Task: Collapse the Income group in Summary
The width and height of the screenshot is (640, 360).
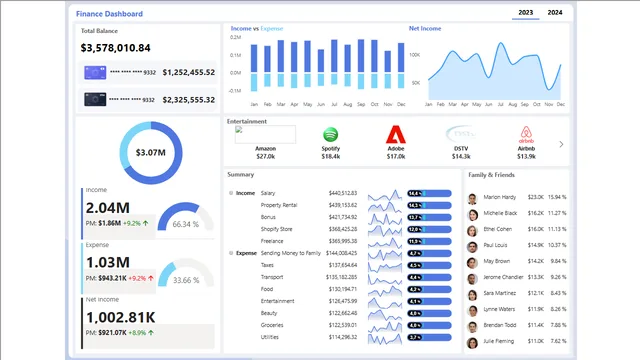Action: pyautogui.click(x=231, y=193)
